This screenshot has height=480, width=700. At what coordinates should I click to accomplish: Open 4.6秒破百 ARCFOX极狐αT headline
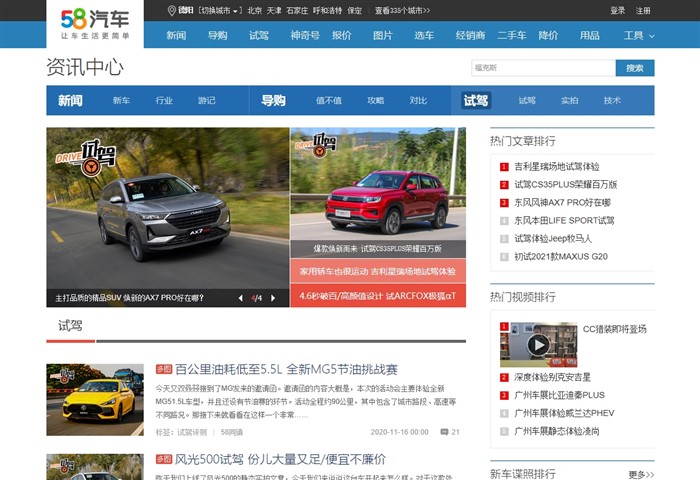tap(378, 296)
